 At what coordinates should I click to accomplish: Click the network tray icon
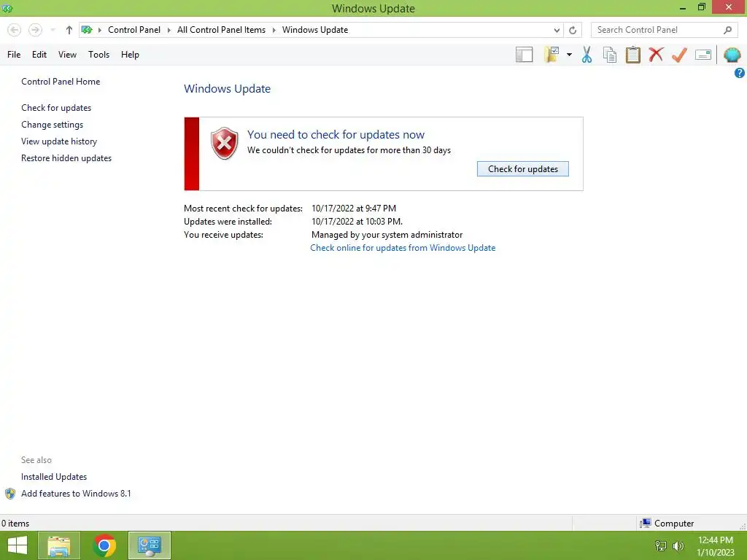point(661,545)
